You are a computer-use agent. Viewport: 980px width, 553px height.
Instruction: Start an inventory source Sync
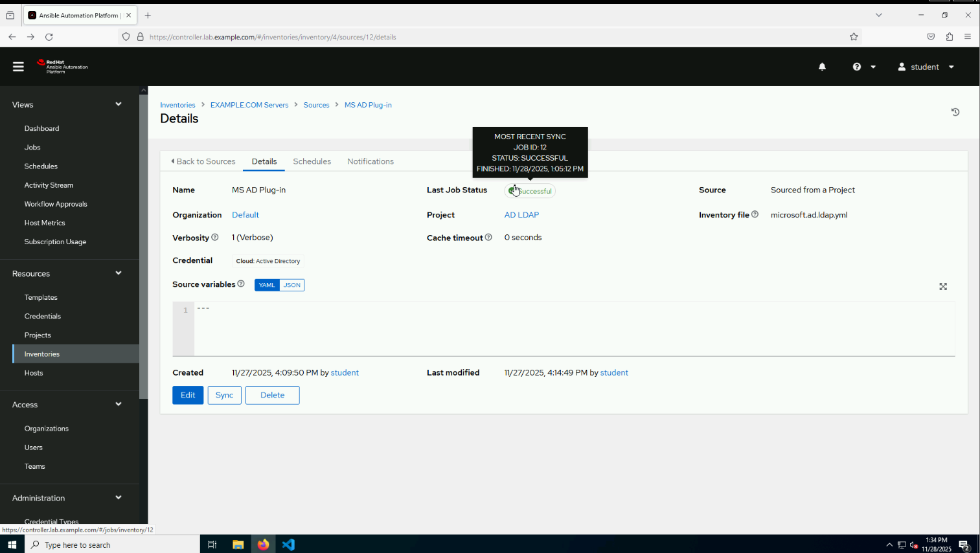(225, 395)
